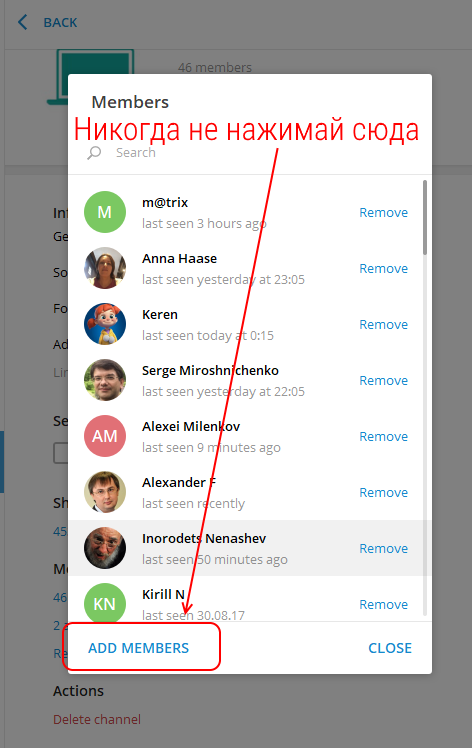Open Alexander F profile photo

tap(105, 492)
